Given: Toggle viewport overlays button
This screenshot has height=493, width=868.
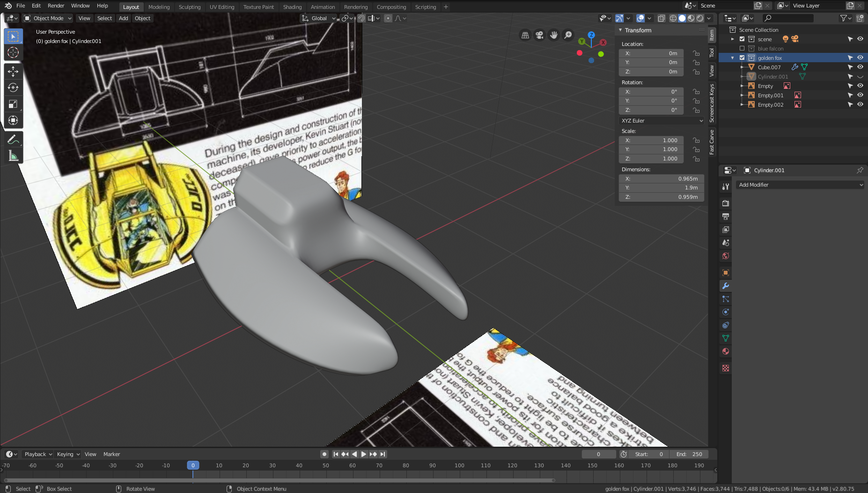Looking at the screenshot, I should tap(640, 18).
